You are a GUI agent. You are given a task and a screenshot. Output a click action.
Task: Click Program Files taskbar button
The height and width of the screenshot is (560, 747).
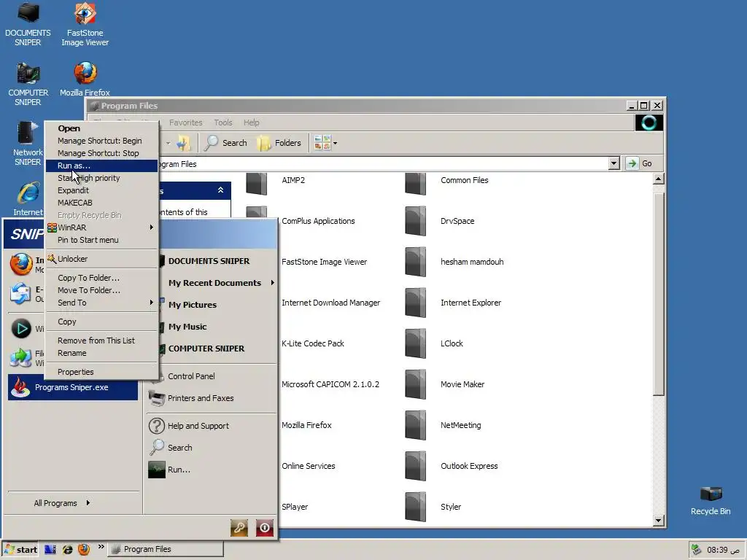[x=165, y=549]
